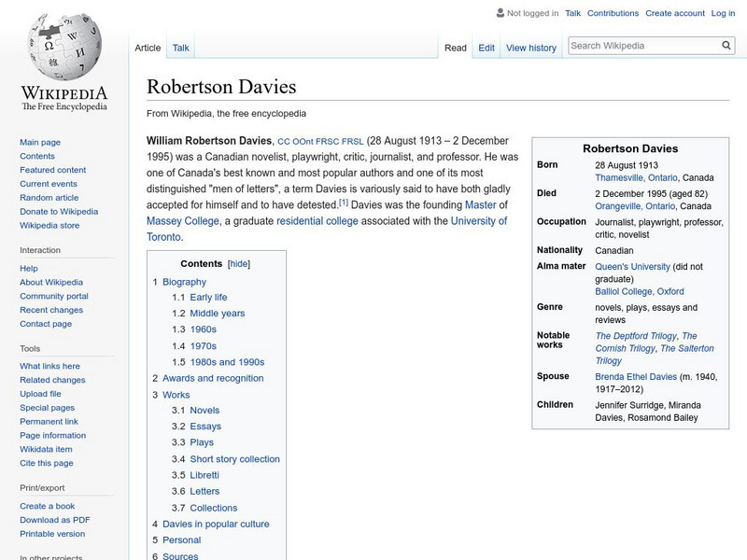Open the View history tab
The width and height of the screenshot is (747, 560).
pos(530,48)
